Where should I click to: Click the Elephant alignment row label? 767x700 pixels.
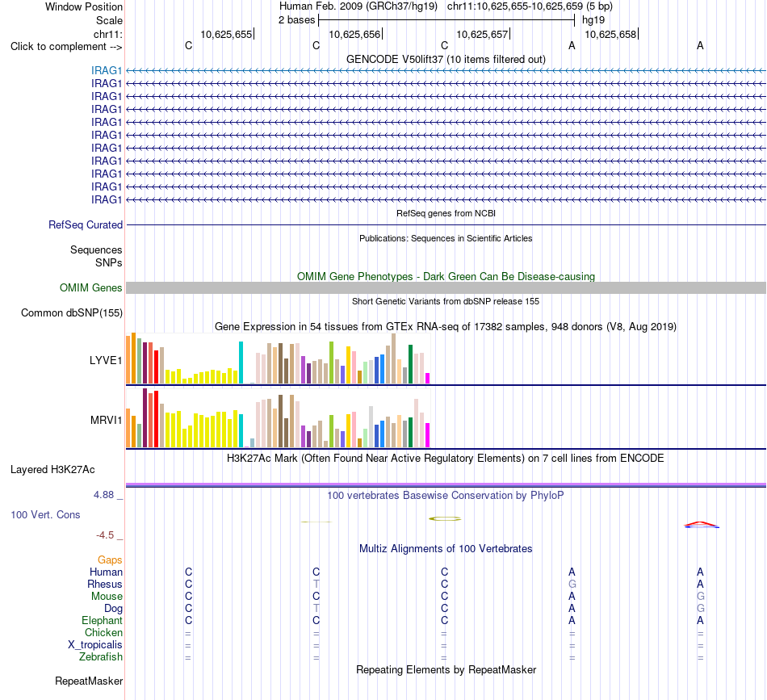pyautogui.click(x=102, y=620)
